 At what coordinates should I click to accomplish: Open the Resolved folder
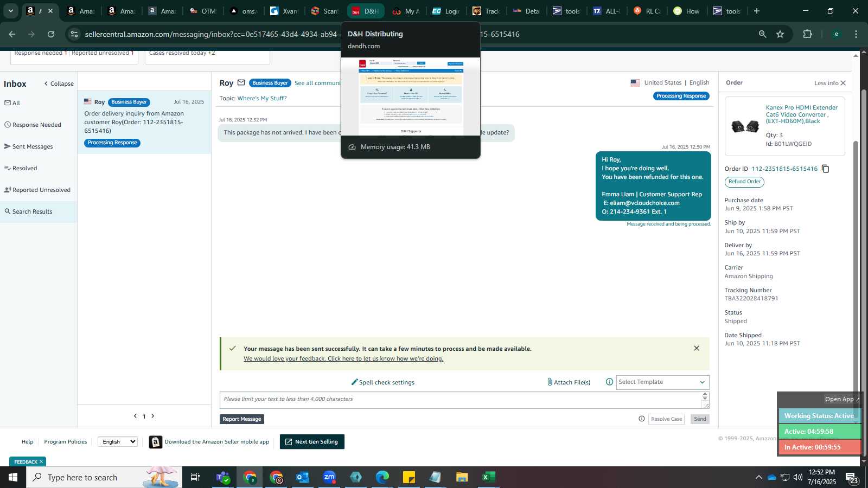pyautogui.click(x=21, y=168)
